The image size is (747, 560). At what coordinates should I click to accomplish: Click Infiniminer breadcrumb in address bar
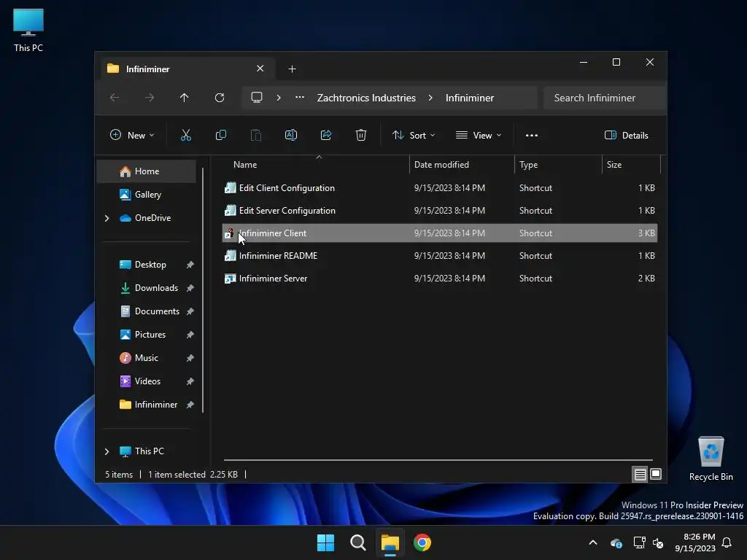pos(470,98)
